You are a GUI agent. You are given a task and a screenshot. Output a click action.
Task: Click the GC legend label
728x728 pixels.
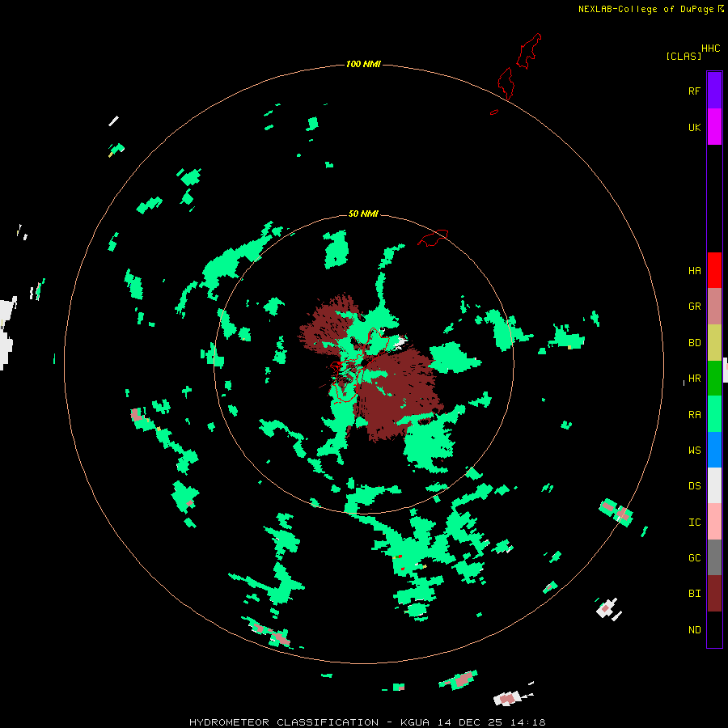coord(694,558)
